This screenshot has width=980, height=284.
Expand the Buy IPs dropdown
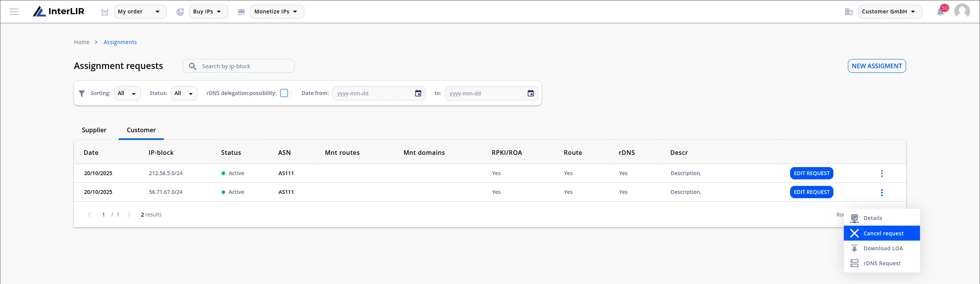click(x=208, y=11)
